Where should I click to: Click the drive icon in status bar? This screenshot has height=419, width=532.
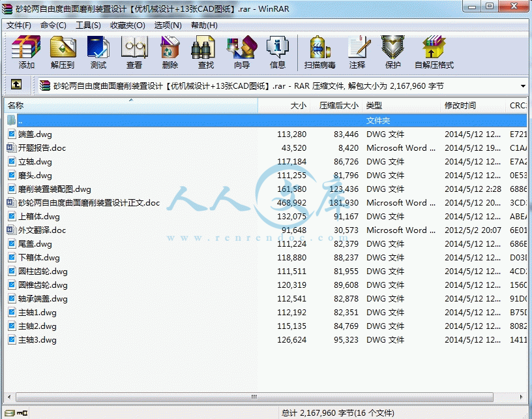[10, 413]
